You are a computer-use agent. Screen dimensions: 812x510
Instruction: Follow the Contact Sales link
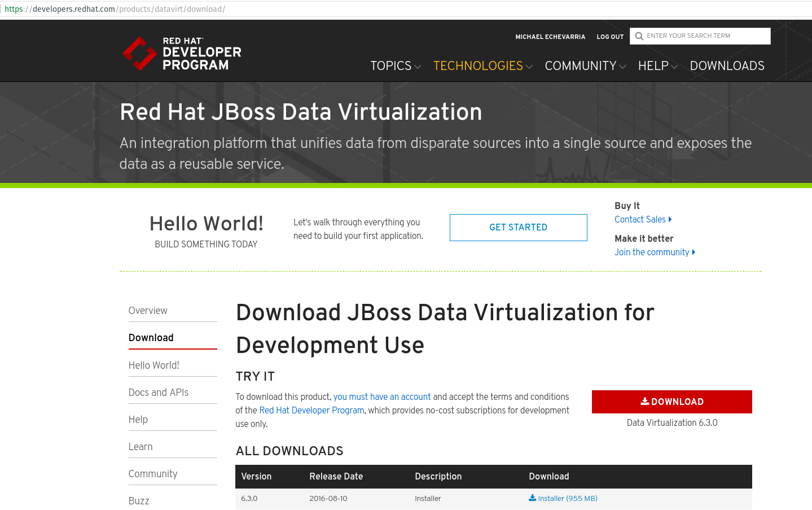pos(640,220)
